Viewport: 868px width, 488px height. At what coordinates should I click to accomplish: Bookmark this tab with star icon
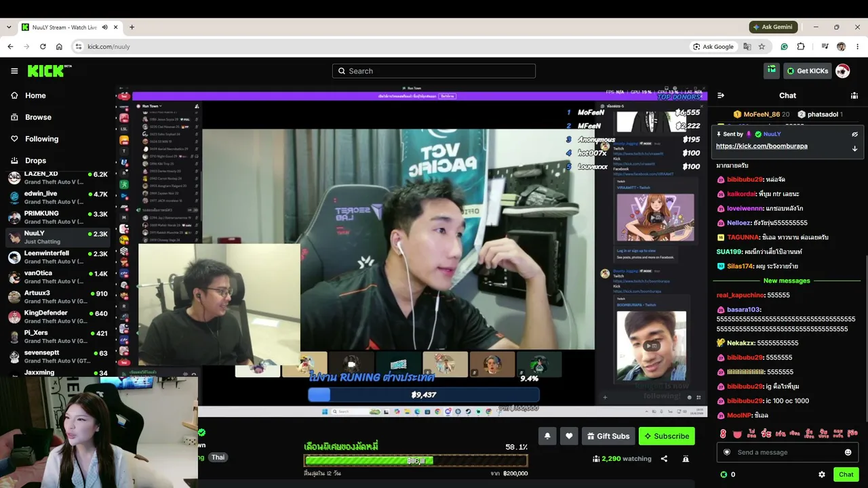[x=762, y=47]
